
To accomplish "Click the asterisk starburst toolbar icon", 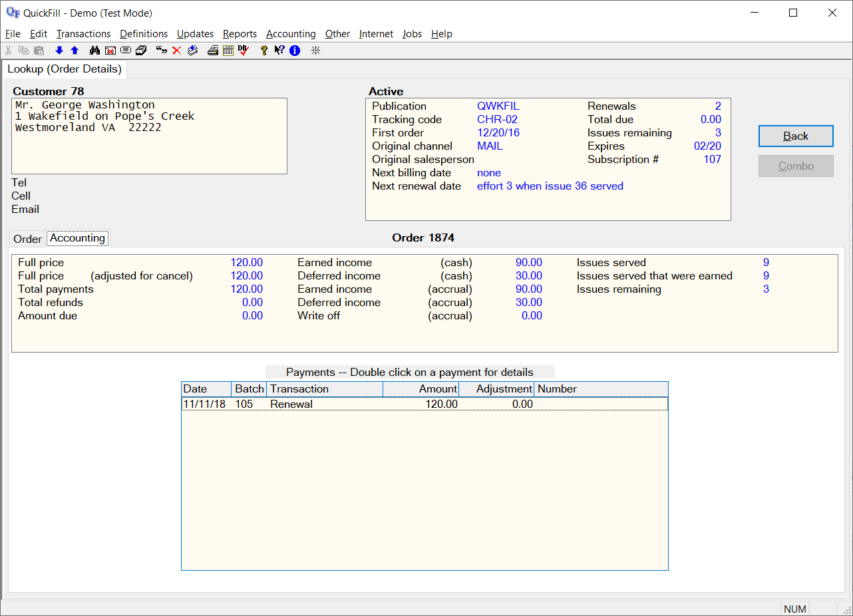I will (x=316, y=51).
